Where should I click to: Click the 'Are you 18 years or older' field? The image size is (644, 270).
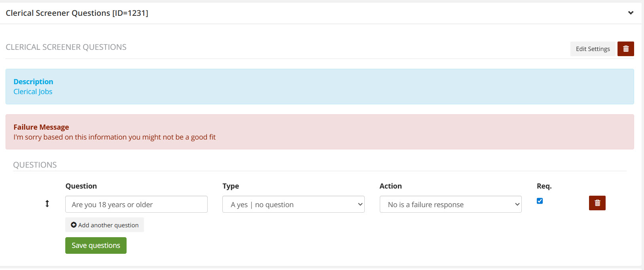(136, 204)
